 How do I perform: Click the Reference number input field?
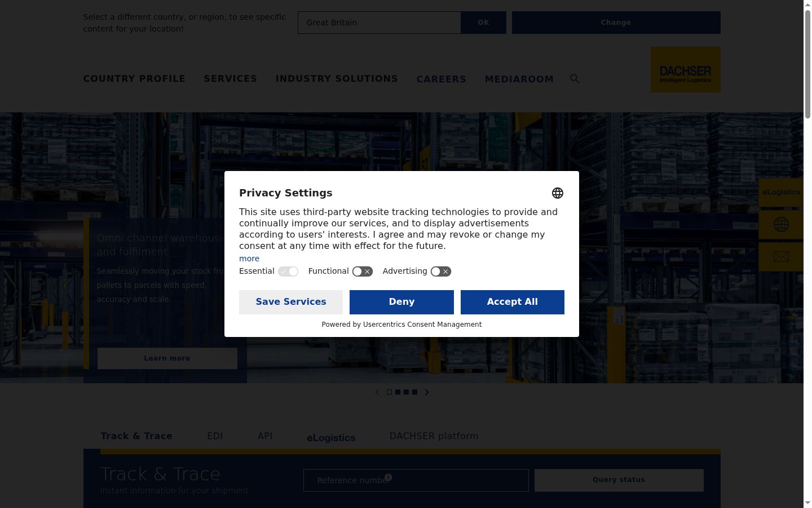pyautogui.click(x=416, y=480)
